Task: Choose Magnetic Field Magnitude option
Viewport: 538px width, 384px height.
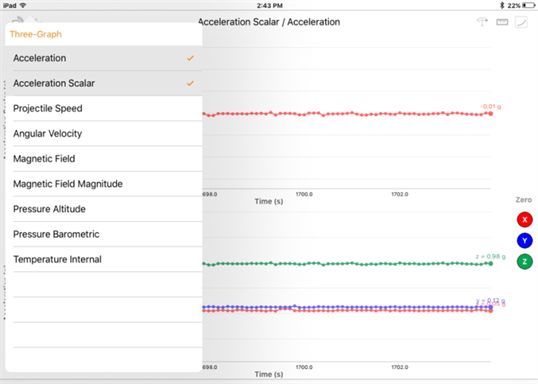Action: point(104,184)
